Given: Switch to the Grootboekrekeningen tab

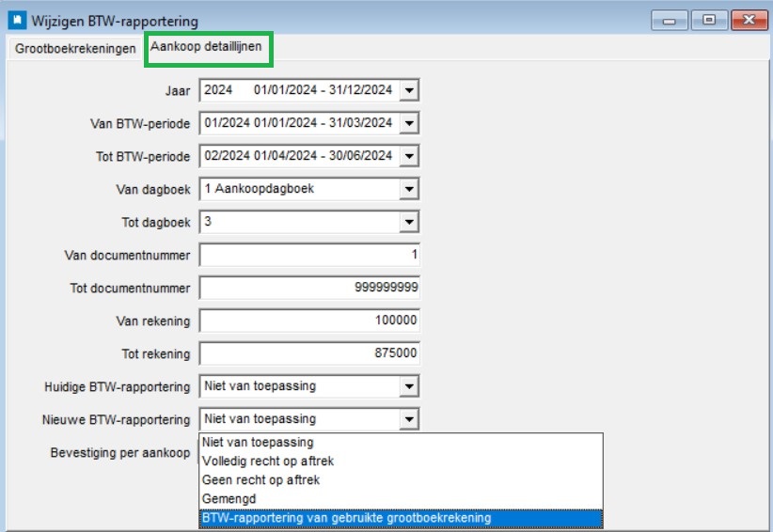Looking at the screenshot, I should (x=75, y=49).
